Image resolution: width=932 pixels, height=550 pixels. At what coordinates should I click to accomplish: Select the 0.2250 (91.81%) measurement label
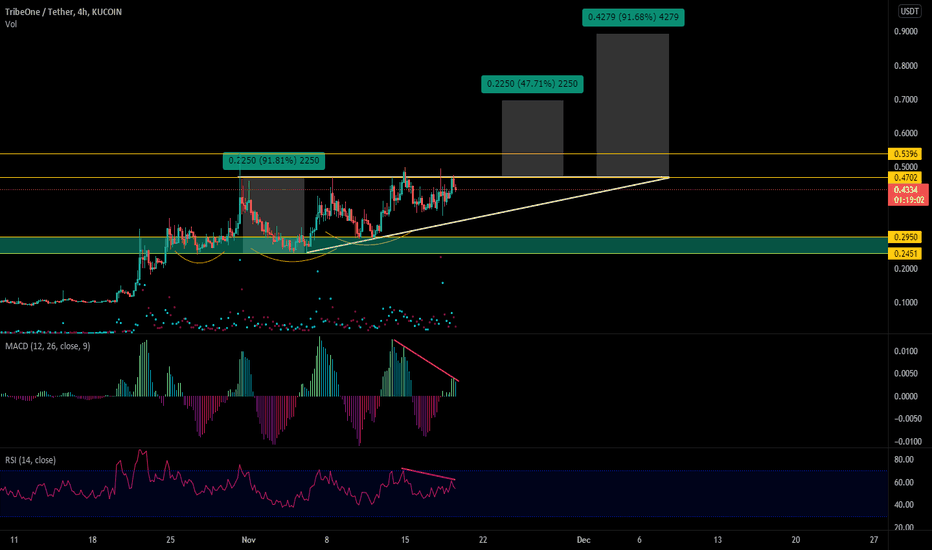(x=274, y=161)
